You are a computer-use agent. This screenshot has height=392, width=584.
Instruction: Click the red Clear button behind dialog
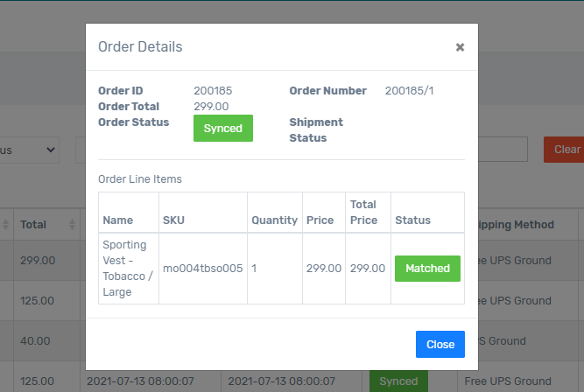coord(564,150)
